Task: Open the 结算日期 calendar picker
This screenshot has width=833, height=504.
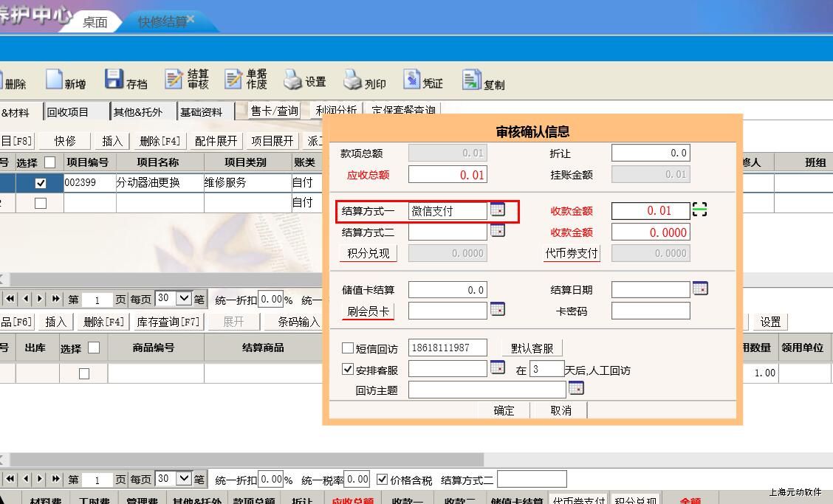Action: click(700, 289)
